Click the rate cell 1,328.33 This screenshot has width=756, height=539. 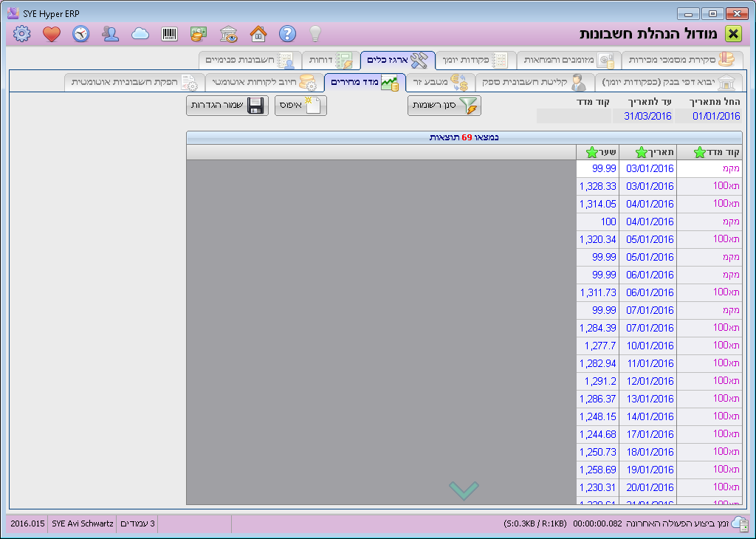(x=597, y=187)
